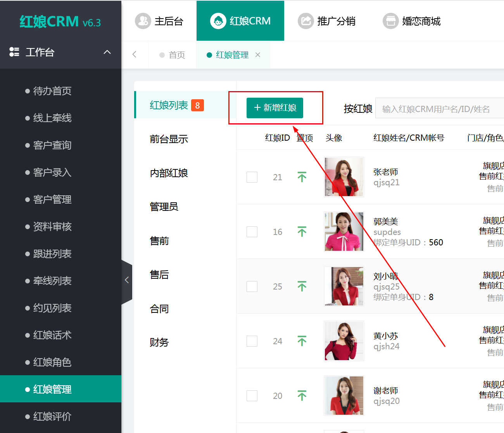Click account name qjsq21
The image size is (504, 433).
click(386, 183)
